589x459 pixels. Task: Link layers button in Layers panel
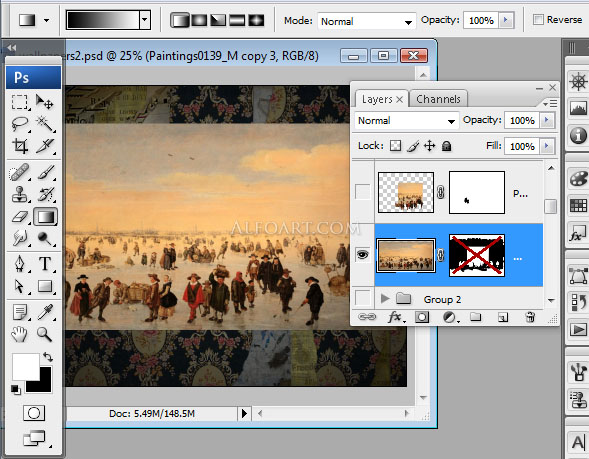pos(367,317)
